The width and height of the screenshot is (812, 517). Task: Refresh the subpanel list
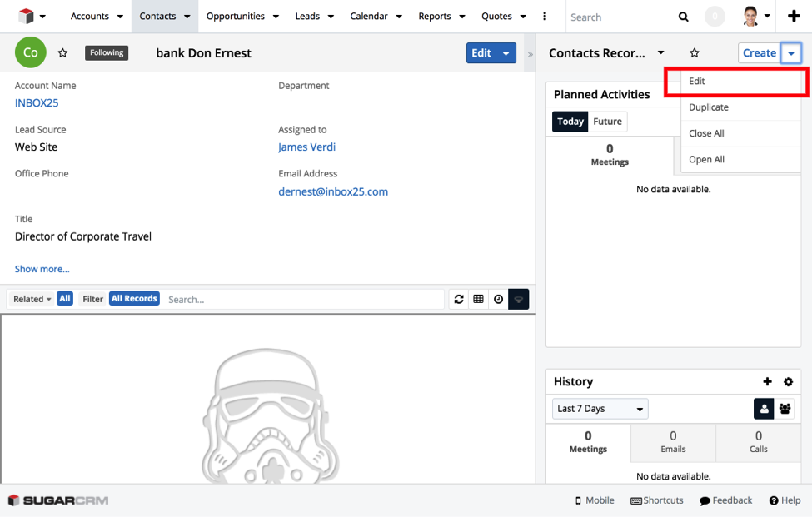[459, 299]
